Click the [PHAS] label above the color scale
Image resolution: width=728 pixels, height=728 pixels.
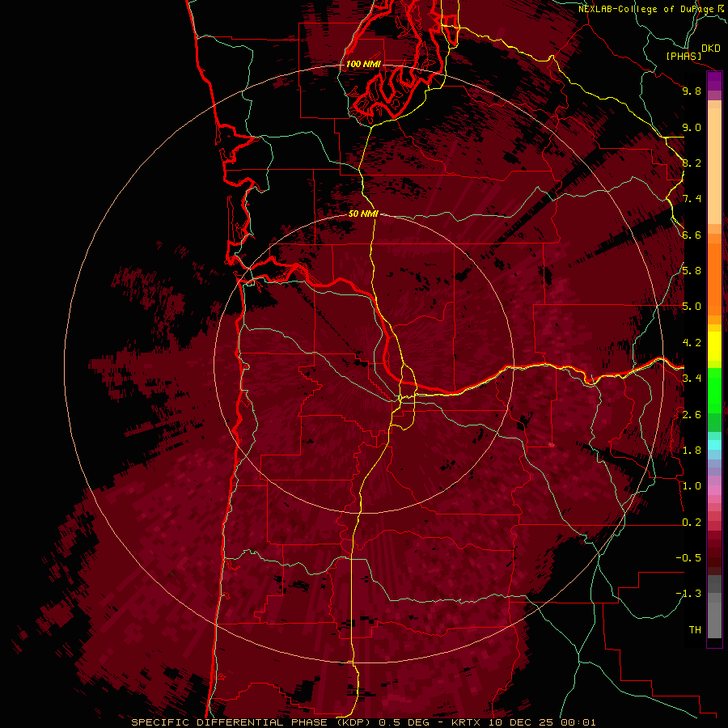[x=684, y=56]
